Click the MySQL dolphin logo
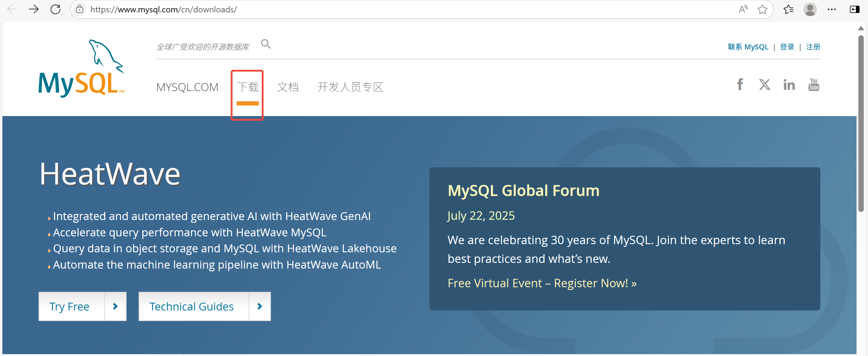 [x=81, y=68]
